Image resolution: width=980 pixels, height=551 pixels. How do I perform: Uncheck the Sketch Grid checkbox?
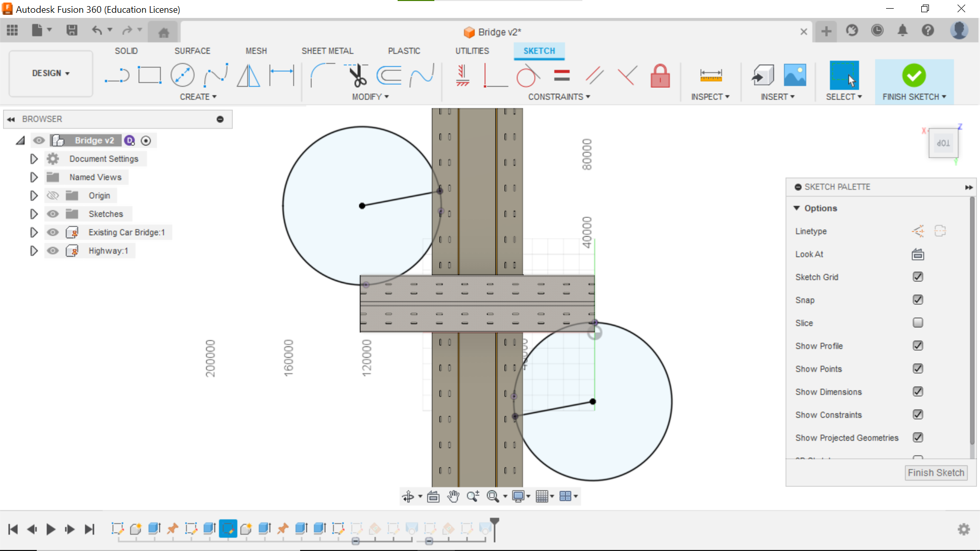click(x=918, y=277)
